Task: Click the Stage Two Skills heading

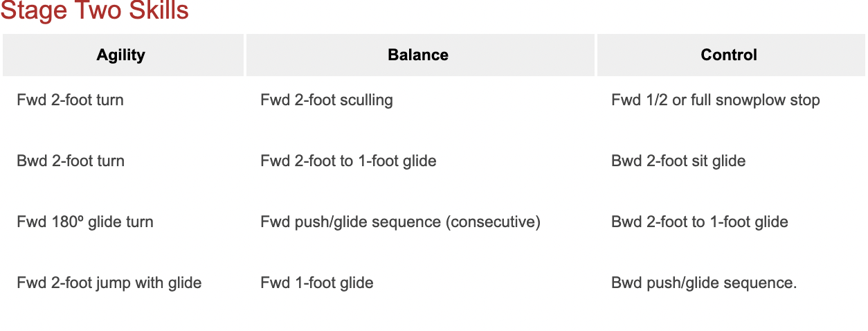Action: click(x=95, y=11)
